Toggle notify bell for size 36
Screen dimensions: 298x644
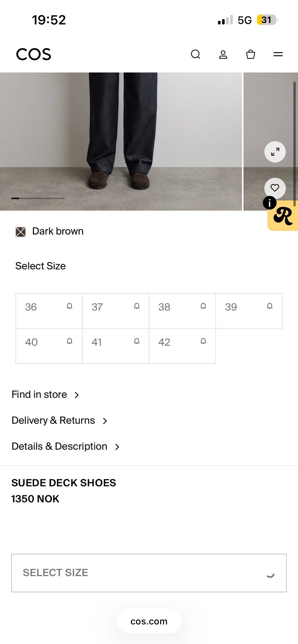point(70,306)
